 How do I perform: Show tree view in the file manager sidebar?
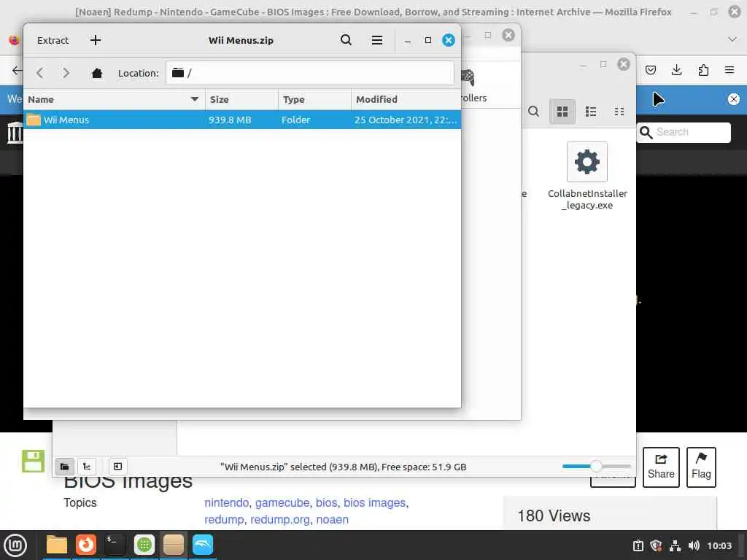[x=87, y=467]
